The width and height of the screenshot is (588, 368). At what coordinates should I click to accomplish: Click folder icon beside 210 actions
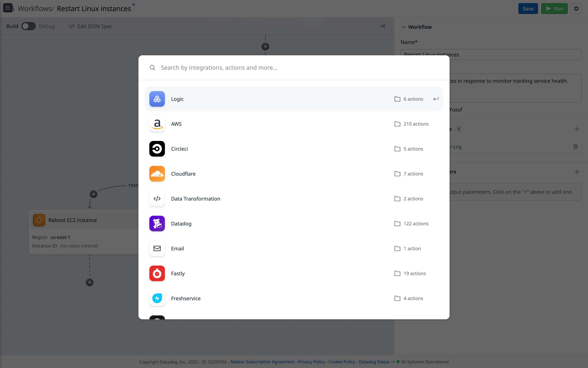[x=397, y=124]
